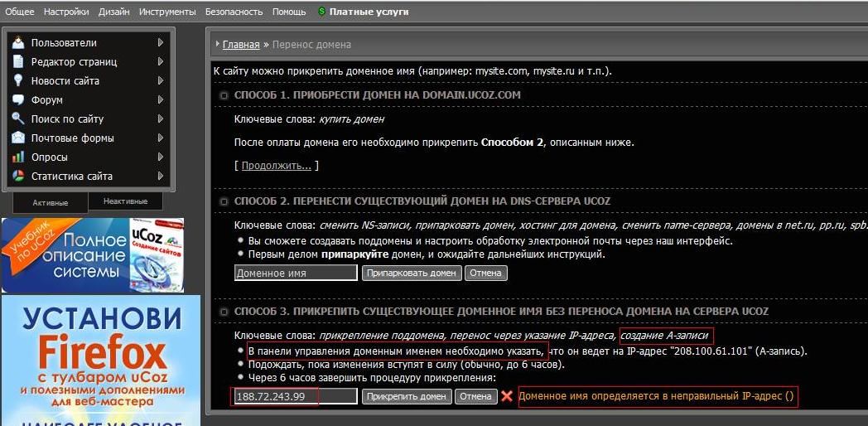Select the Редактор страниц menu label
Image resolution: width=868 pixels, height=426 pixels.
tap(75, 61)
